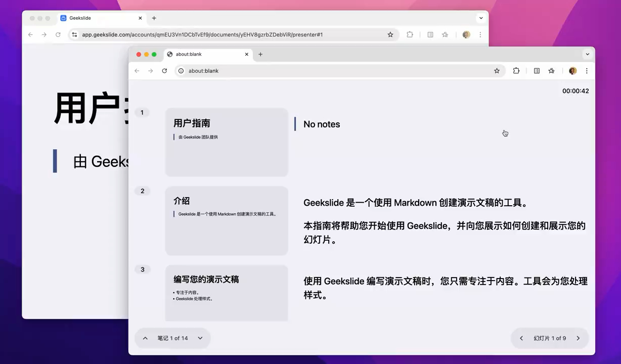Reload the about:blank window page

164,71
